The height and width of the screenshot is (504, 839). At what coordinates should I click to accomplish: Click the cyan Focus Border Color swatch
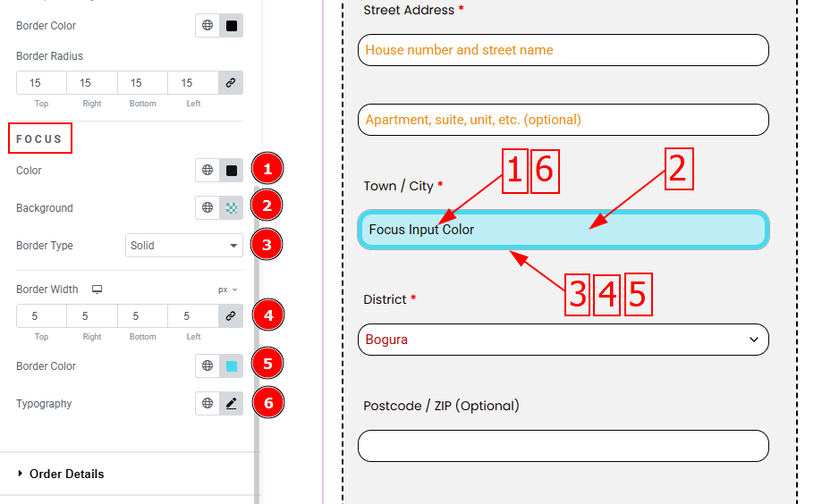pyautogui.click(x=231, y=366)
